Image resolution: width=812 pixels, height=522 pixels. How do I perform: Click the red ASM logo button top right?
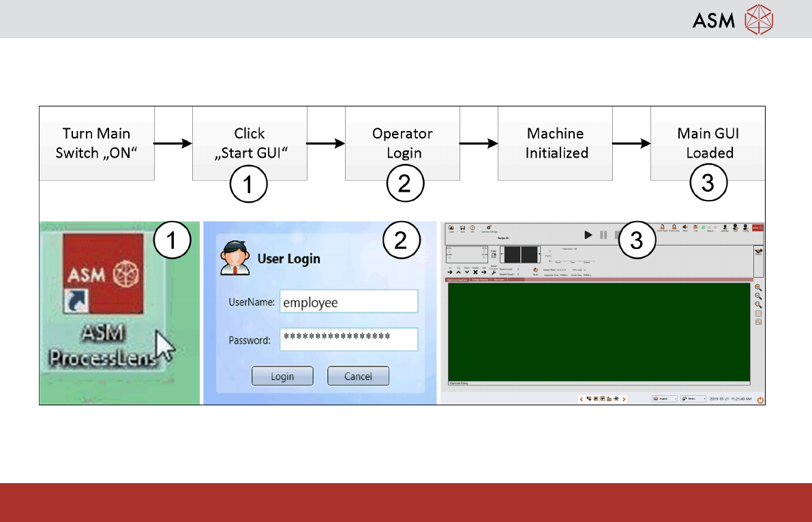pyautogui.click(x=757, y=228)
